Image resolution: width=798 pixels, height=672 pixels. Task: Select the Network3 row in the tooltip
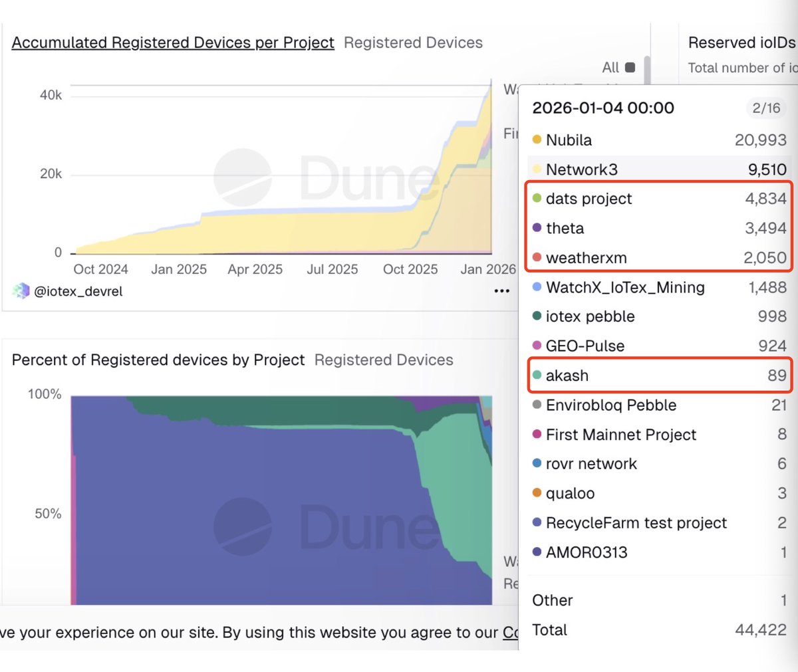(659, 169)
